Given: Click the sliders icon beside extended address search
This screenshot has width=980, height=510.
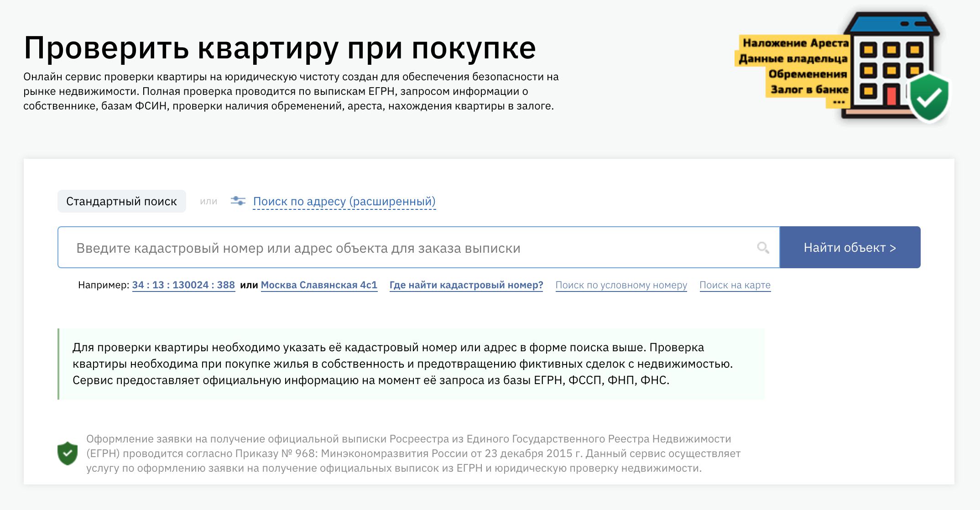Looking at the screenshot, I should tap(238, 201).
